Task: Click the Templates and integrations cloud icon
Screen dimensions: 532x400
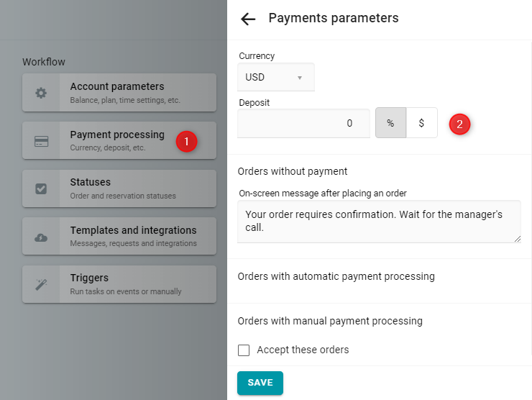Action: click(41, 237)
